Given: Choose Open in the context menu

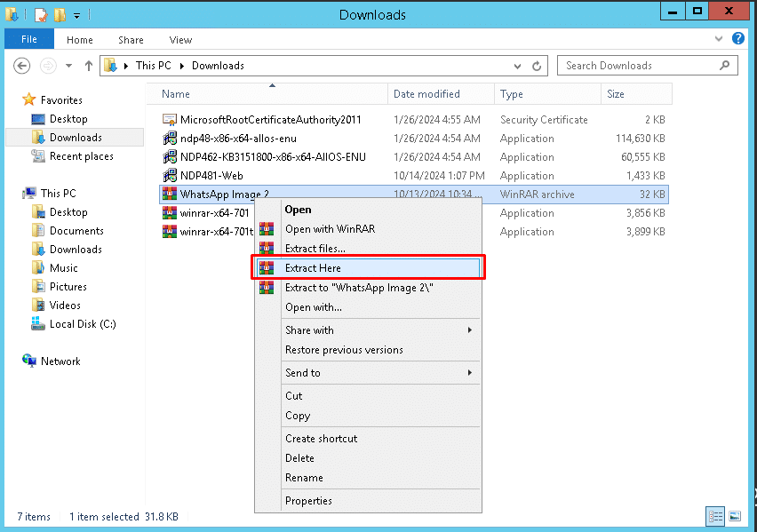Looking at the screenshot, I should click(298, 210).
